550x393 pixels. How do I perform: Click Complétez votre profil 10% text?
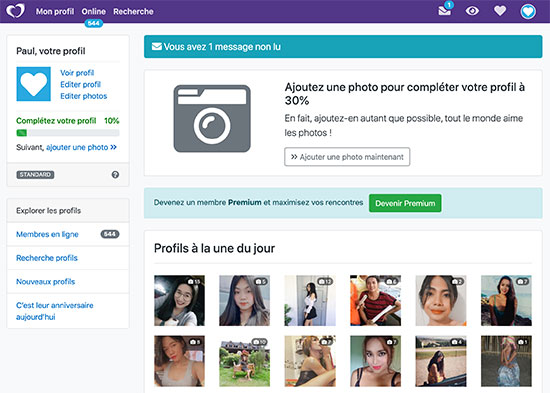pyautogui.click(x=68, y=121)
